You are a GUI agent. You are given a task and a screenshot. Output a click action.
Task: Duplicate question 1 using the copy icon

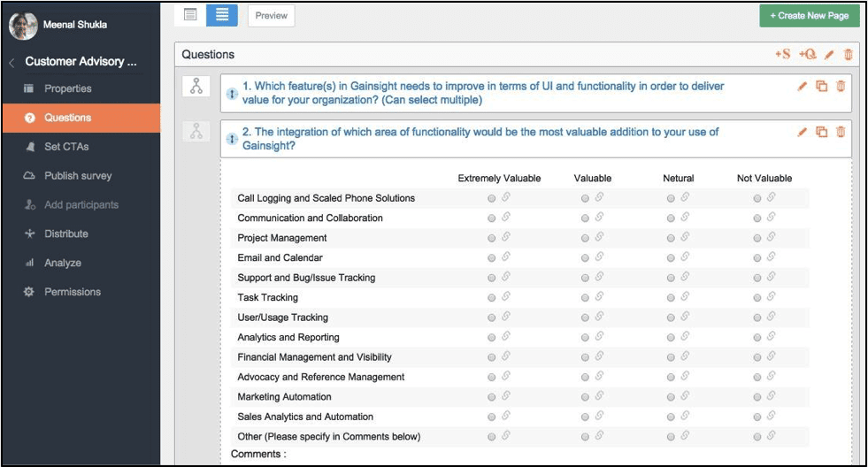822,87
